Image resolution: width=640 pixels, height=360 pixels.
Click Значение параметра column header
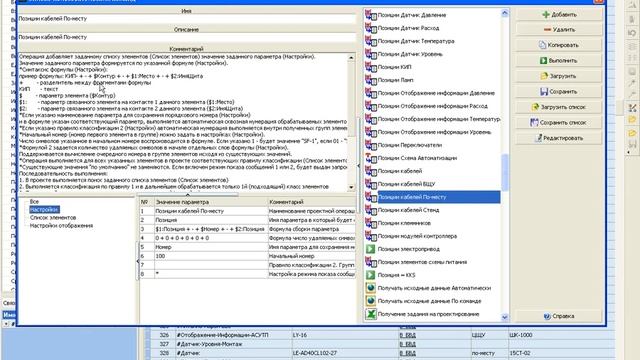point(211,202)
